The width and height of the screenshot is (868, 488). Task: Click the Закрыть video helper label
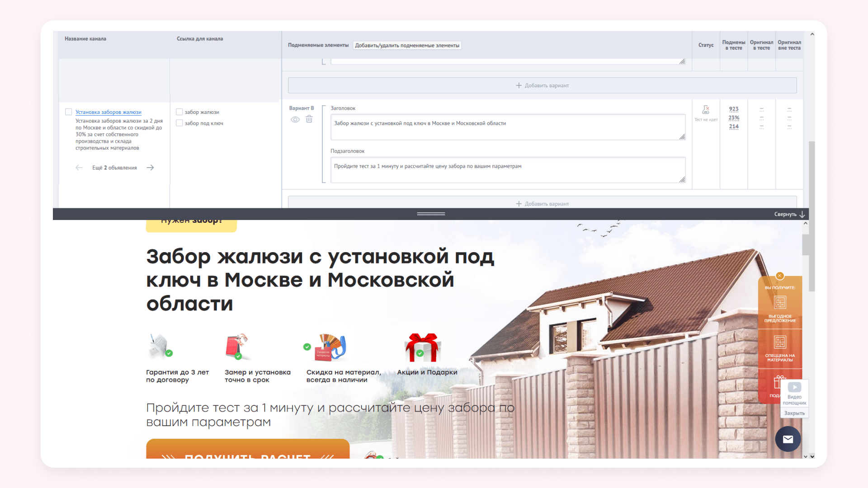pyautogui.click(x=794, y=413)
